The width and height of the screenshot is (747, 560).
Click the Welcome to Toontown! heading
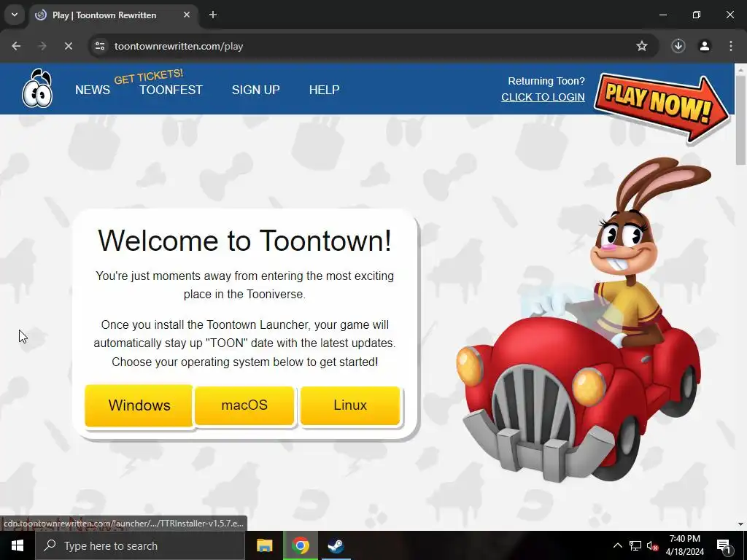[245, 240]
